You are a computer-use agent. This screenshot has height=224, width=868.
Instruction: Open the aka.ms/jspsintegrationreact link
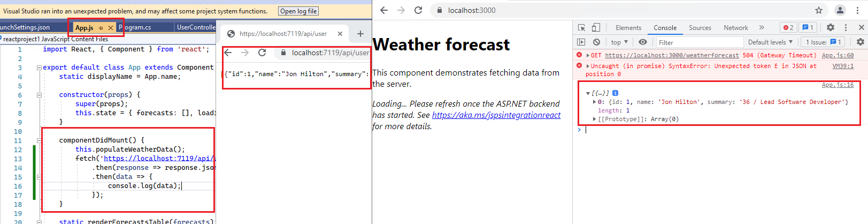coord(496,115)
